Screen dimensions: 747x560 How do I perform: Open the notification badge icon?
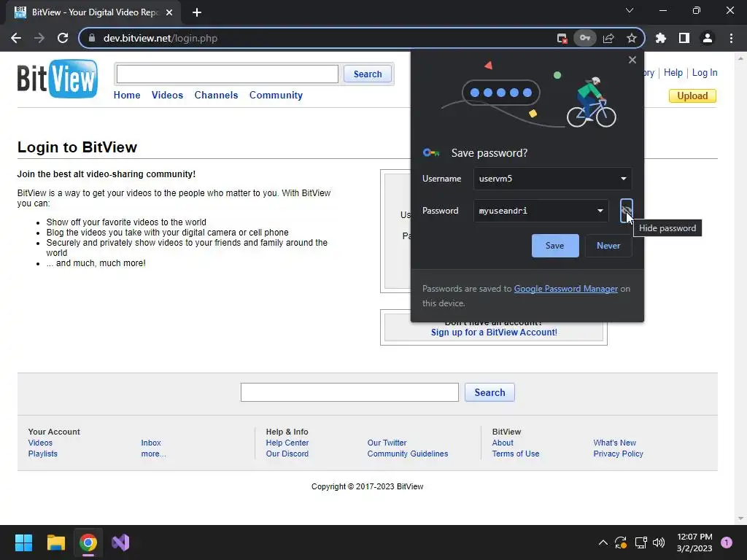727,542
